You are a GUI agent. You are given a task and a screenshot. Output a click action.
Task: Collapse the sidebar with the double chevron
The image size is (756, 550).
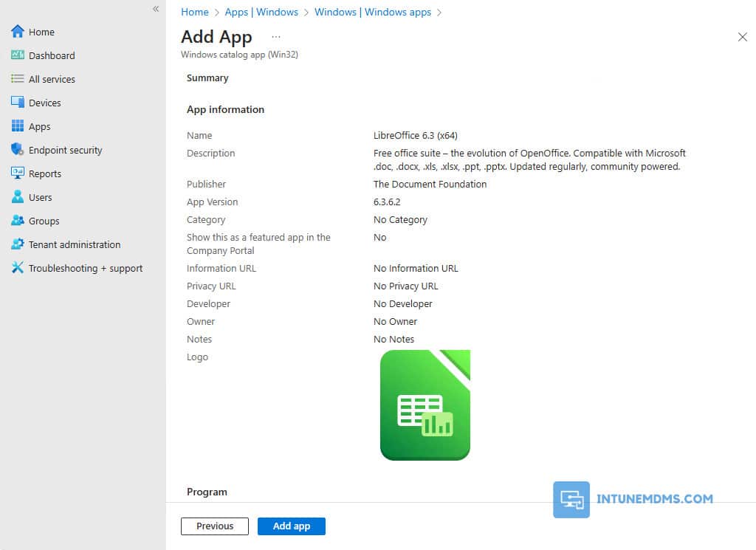point(156,9)
